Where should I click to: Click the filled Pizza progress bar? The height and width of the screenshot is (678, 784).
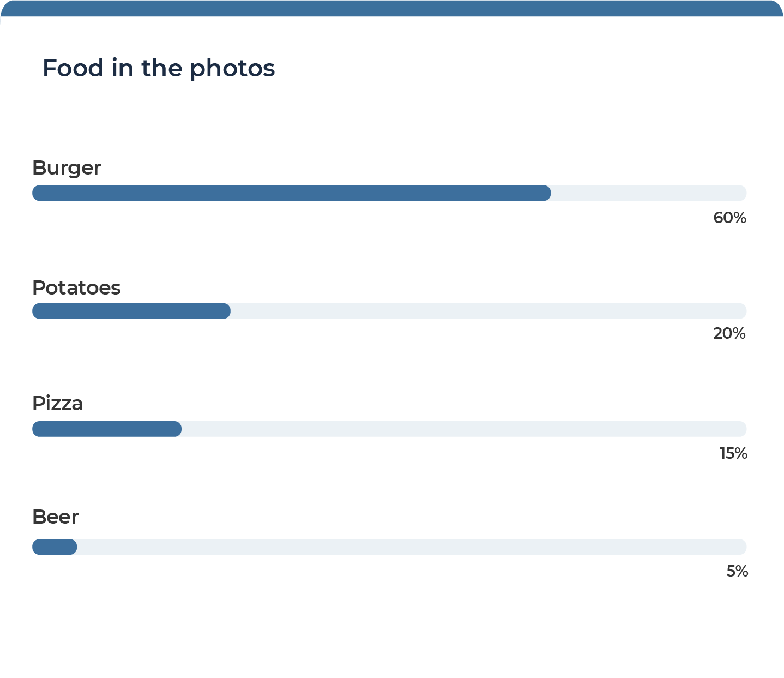tap(107, 429)
